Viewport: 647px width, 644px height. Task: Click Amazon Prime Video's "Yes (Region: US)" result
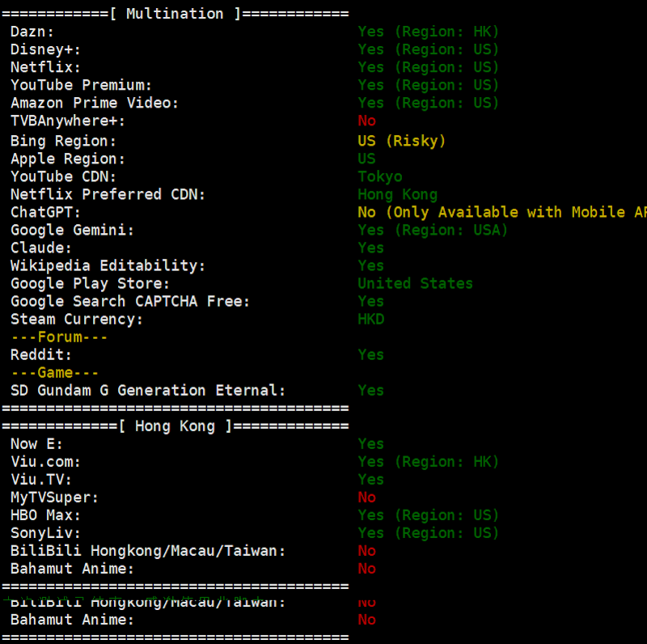pyautogui.click(x=429, y=103)
